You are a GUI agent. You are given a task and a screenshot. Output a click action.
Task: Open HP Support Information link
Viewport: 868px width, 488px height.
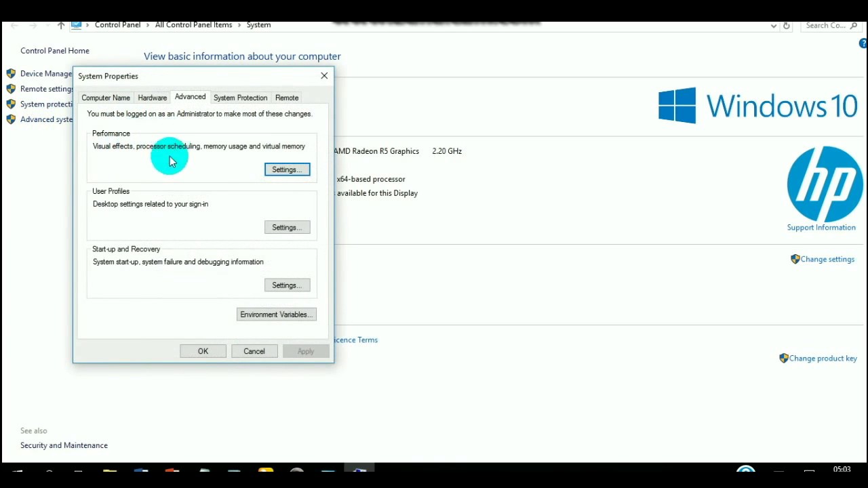coord(821,227)
